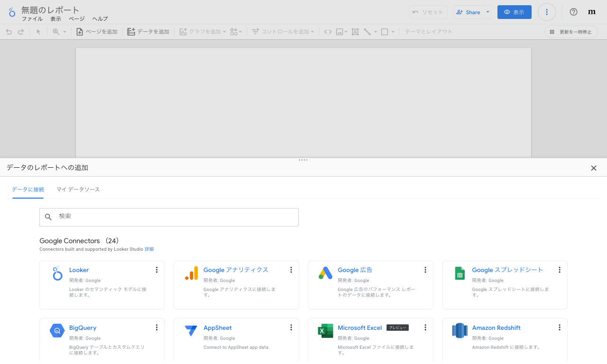Click the rectangle shape tool icon
The image size is (607, 364).
(385, 32)
